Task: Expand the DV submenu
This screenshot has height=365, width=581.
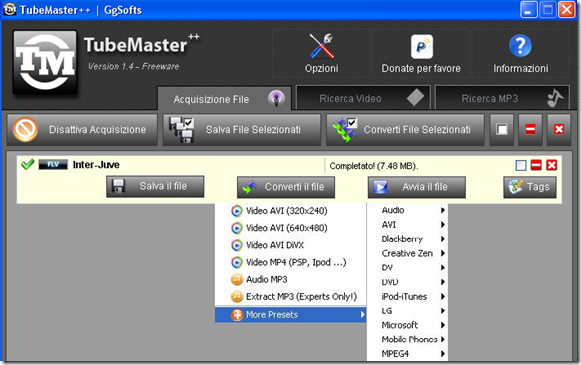Action: pyautogui.click(x=407, y=268)
